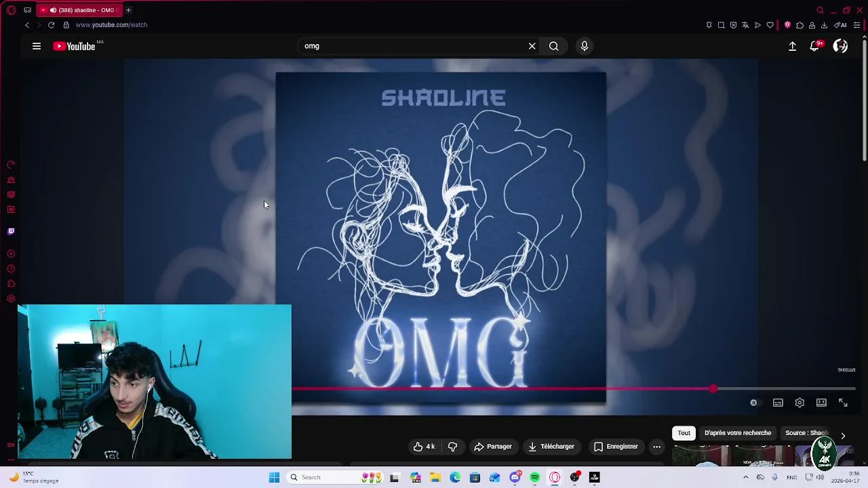Open the YouTube upload/create icon

792,46
